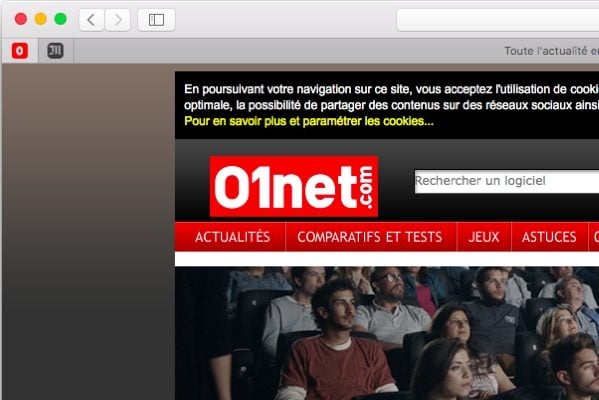Open the COMPARATIFS ET TESTS menu
This screenshot has height=400, width=599.
pos(370,237)
